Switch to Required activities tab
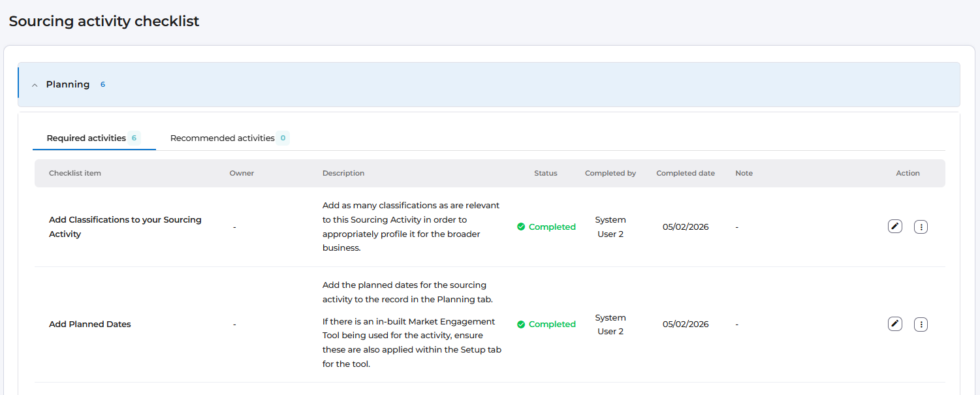The image size is (980, 395). (x=86, y=138)
